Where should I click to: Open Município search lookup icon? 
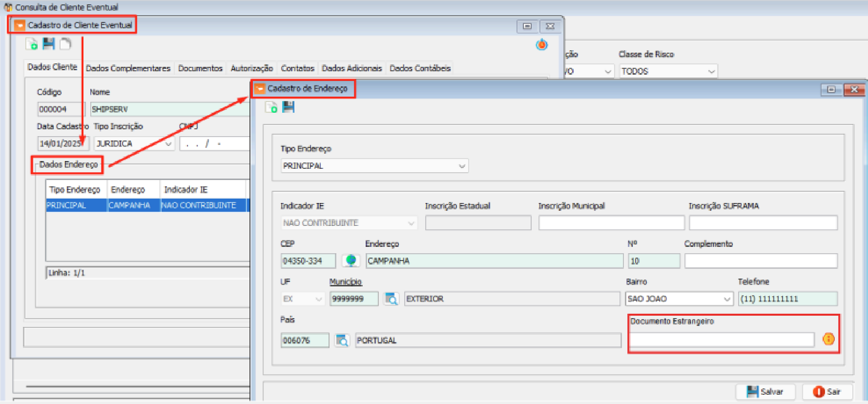click(391, 299)
